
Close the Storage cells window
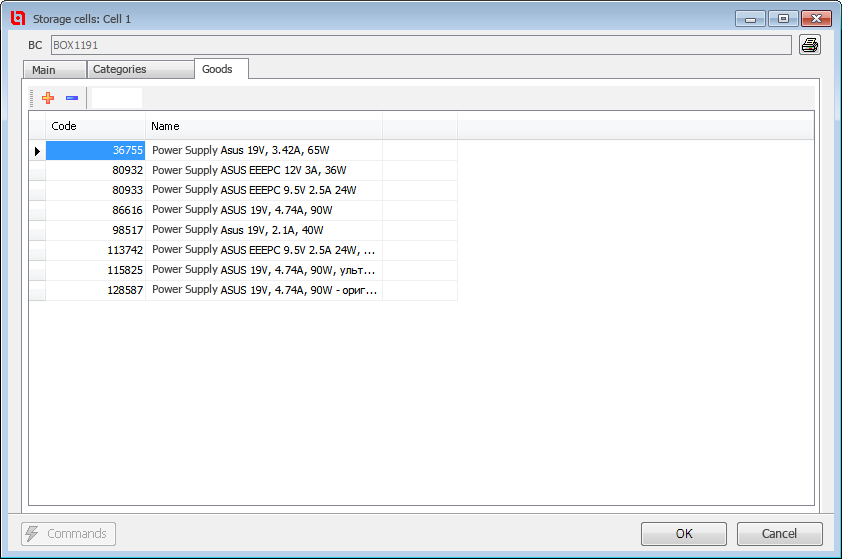(816, 19)
